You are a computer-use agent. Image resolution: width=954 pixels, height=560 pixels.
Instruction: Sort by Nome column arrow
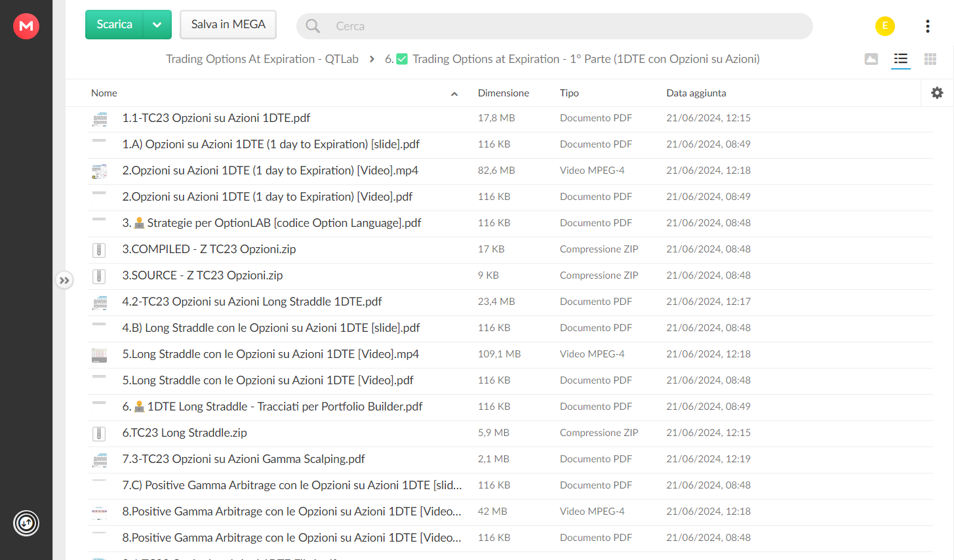[x=454, y=94]
